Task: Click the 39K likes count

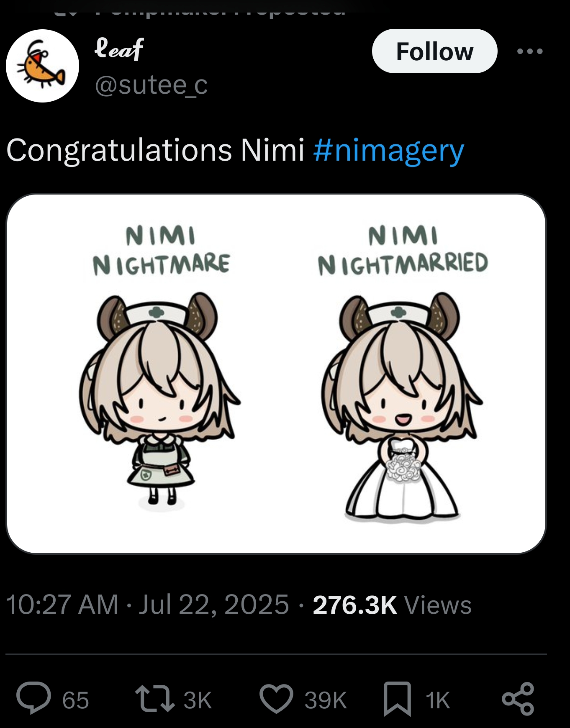Action: coord(326,700)
